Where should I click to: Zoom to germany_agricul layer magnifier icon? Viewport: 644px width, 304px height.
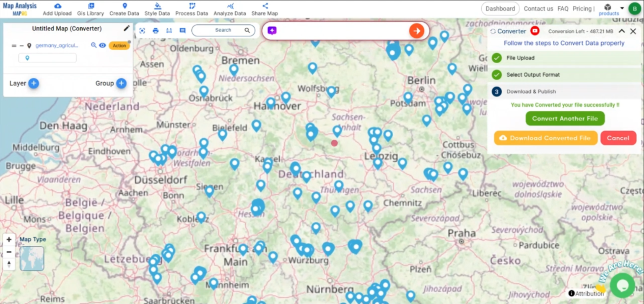click(94, 45)
